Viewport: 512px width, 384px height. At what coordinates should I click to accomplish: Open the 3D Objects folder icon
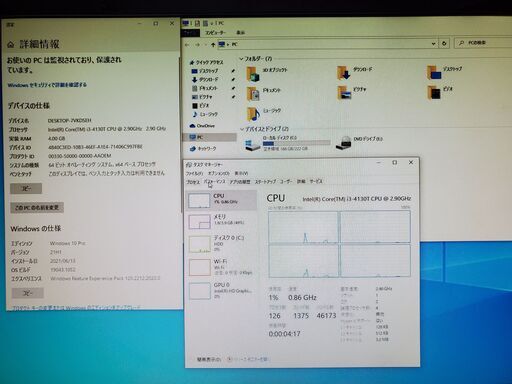coord(253,74)
